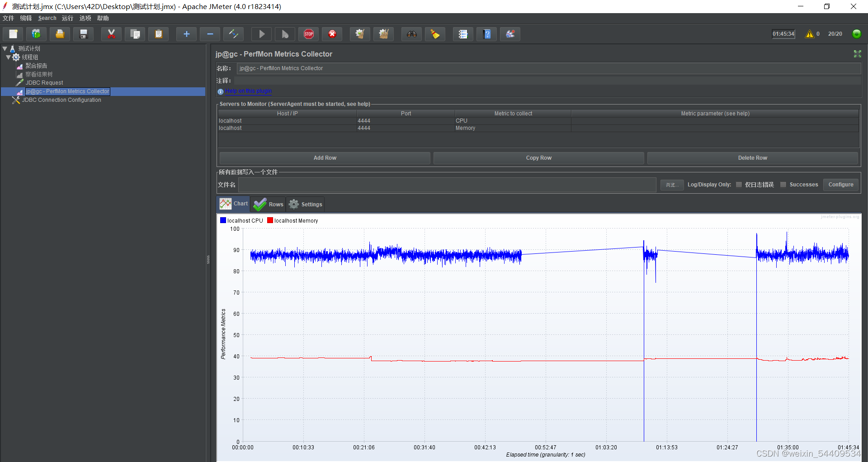
Task: Shutdown threads with red X icon
Action: pos(332,34)
